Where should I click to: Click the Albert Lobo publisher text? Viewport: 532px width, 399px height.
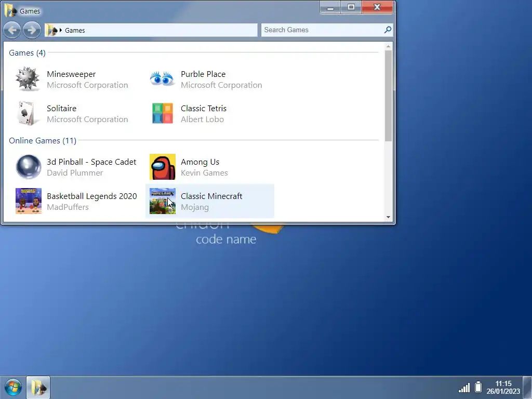pyautogui.click(x=202, y=119)
